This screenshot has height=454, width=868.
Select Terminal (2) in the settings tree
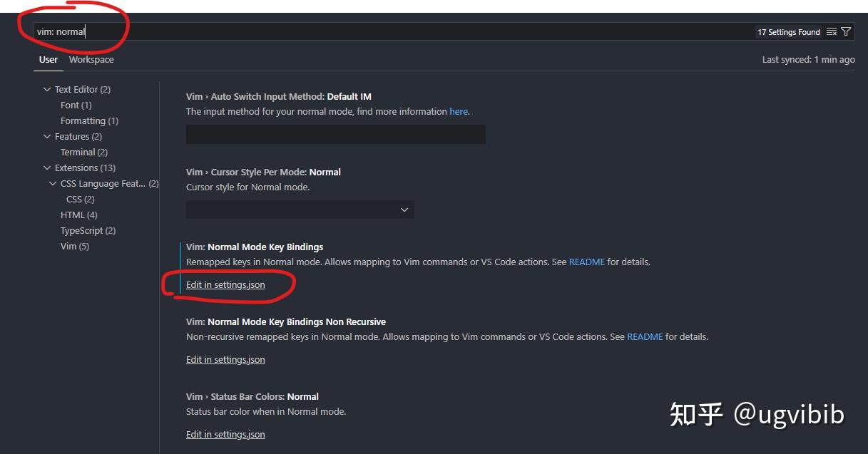(x=84, y=153)
